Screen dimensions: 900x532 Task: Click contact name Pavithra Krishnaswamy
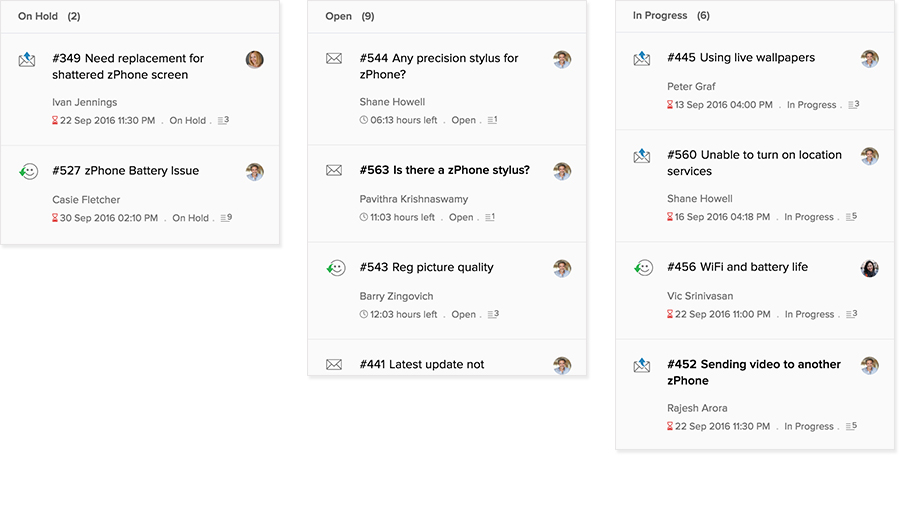click(x=413, y=199)
